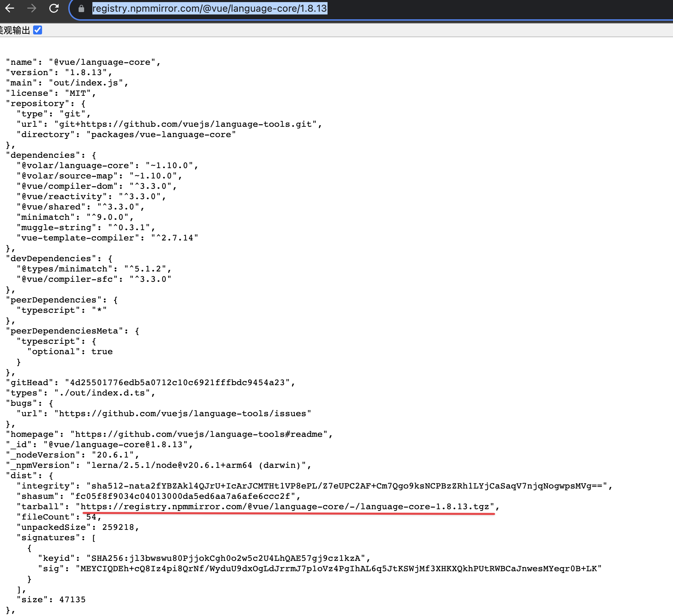Click the _nodeVersion value "20.6.1"

point(113,455)
